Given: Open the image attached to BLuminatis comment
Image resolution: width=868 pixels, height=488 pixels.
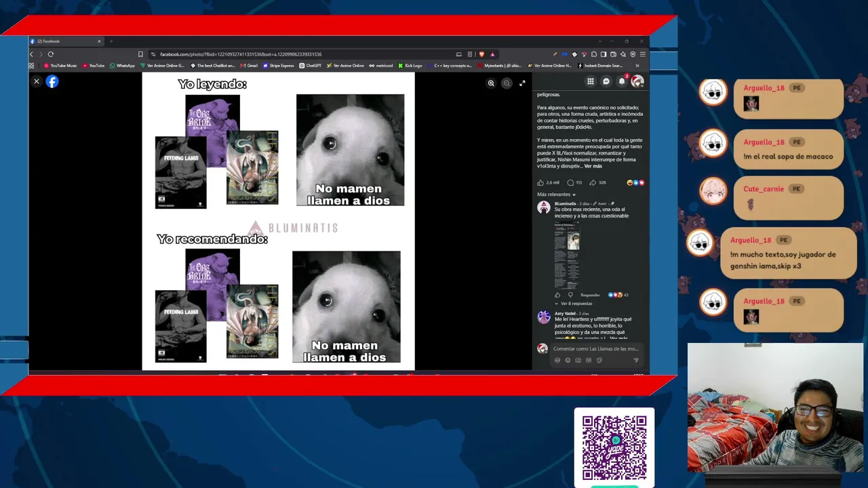Looking at the screenshot, I should (567, 255).
